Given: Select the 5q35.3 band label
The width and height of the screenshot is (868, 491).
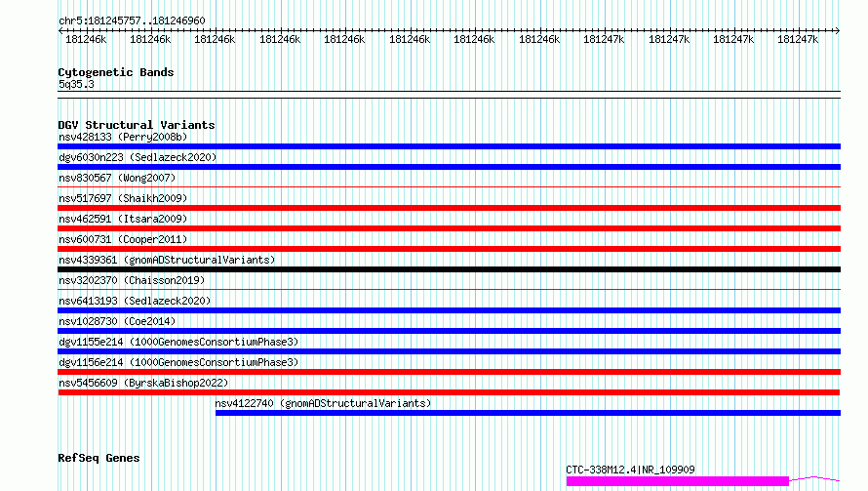Looking at the screenshot, I should [x=76, y=84].
